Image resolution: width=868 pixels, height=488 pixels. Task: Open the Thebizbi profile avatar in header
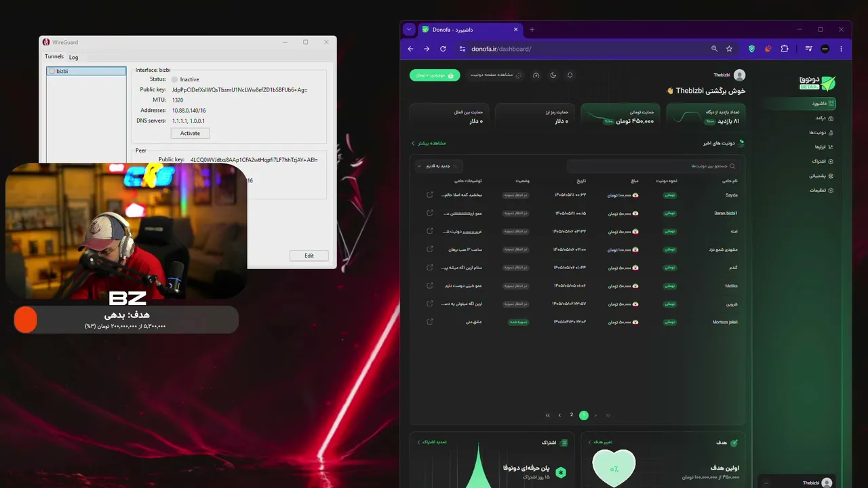739,75
